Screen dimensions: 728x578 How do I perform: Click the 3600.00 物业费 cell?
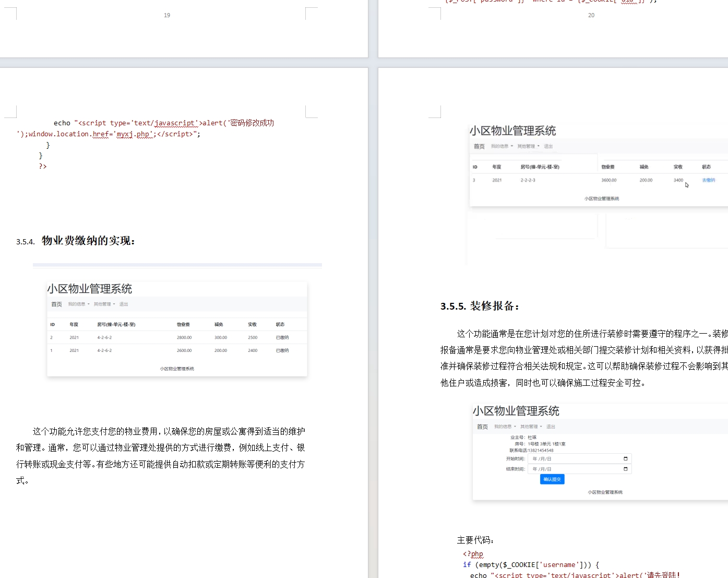(x=609, y=180)
